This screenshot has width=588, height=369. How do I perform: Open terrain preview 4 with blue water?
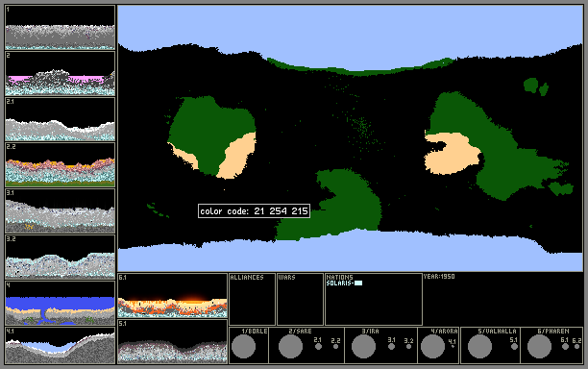click(60, 303)
